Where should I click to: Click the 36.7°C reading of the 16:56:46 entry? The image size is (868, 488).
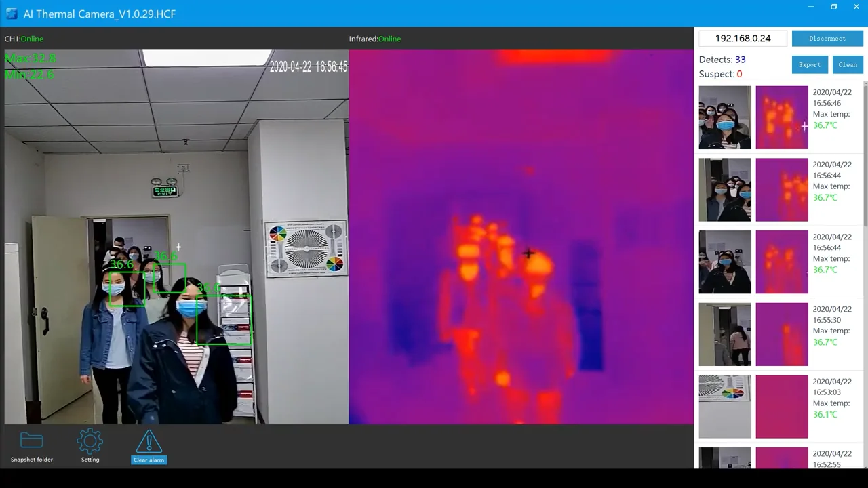pos(825,125)
